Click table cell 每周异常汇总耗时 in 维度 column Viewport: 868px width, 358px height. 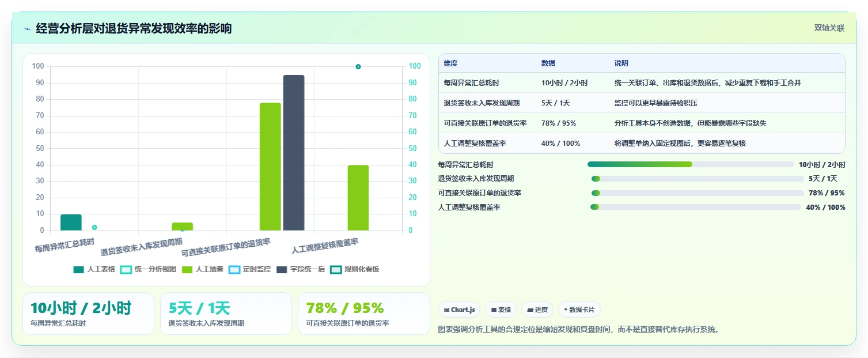[471, 83]
